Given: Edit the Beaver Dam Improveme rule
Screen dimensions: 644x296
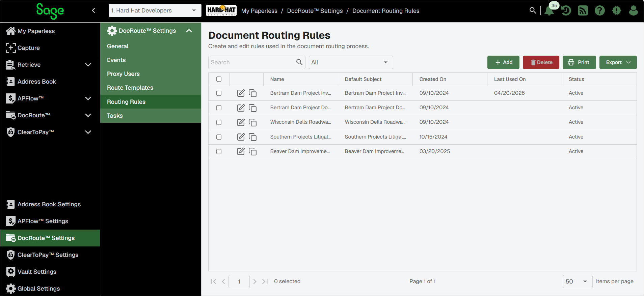Looking at the screenshot, I should tap(241, 151).
